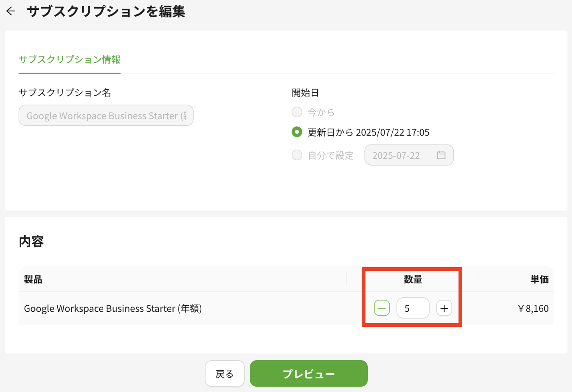Click the サブスクリプションを編集 page title
The width and height of the screenshot is (572, 392).
[106, 11]
